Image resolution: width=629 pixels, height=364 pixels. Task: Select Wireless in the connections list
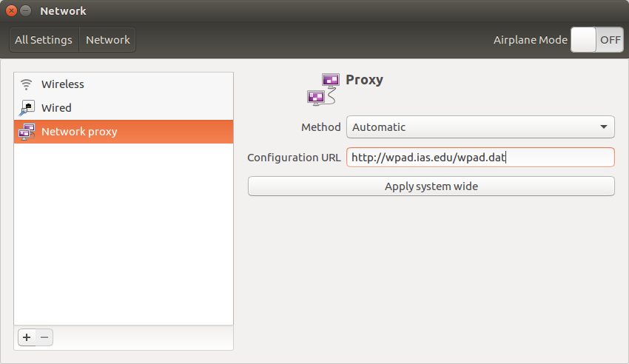[x=63, y=84]
